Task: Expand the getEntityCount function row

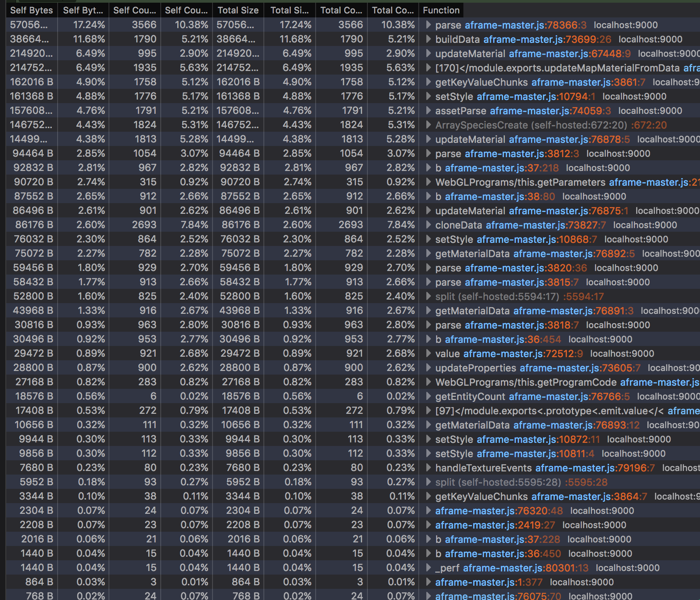Action: [x=428, y=396]
